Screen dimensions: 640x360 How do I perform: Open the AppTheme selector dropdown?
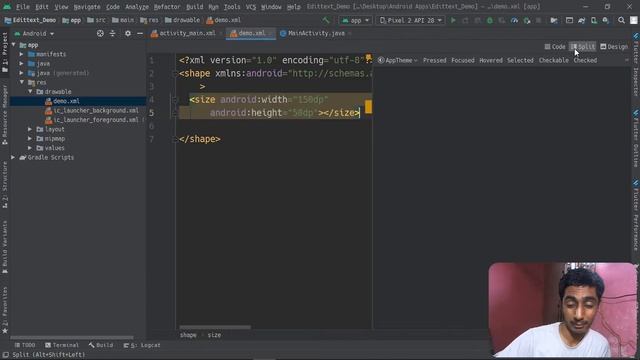click(398, 60)
